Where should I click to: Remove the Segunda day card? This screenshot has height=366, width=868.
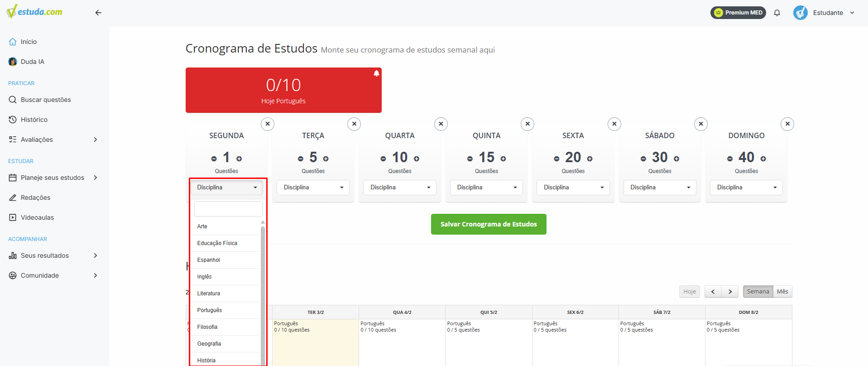click(x=268, y=124)
